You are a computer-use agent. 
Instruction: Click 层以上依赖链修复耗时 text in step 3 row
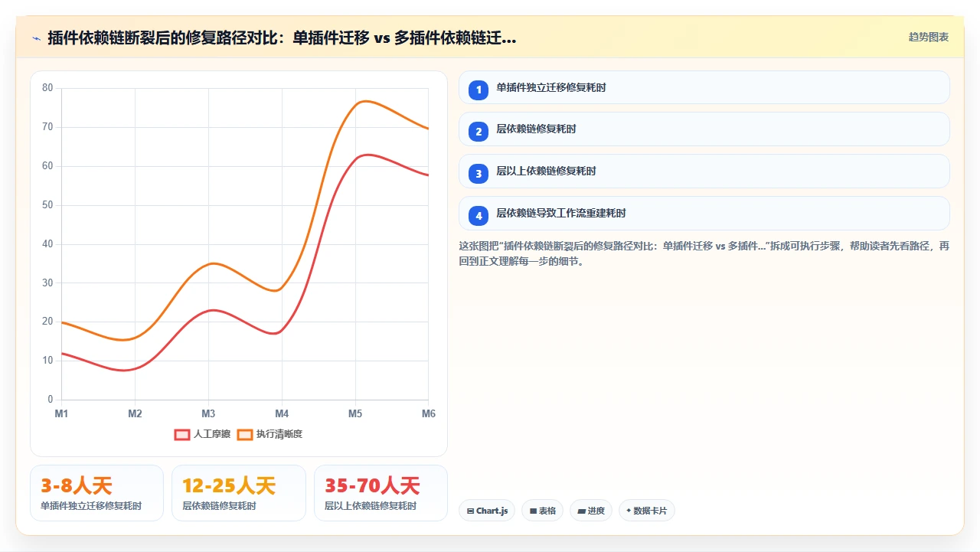[x=546, y=171]
